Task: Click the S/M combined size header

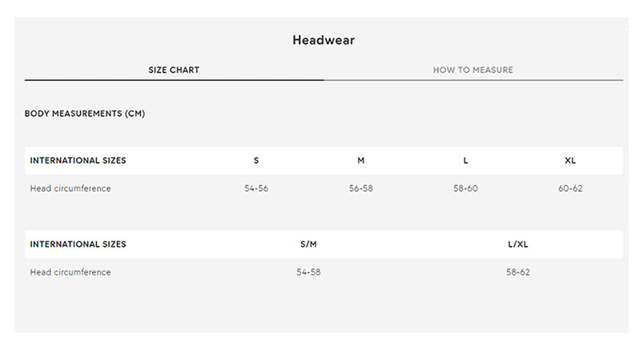Action: (x=308, y=244)
